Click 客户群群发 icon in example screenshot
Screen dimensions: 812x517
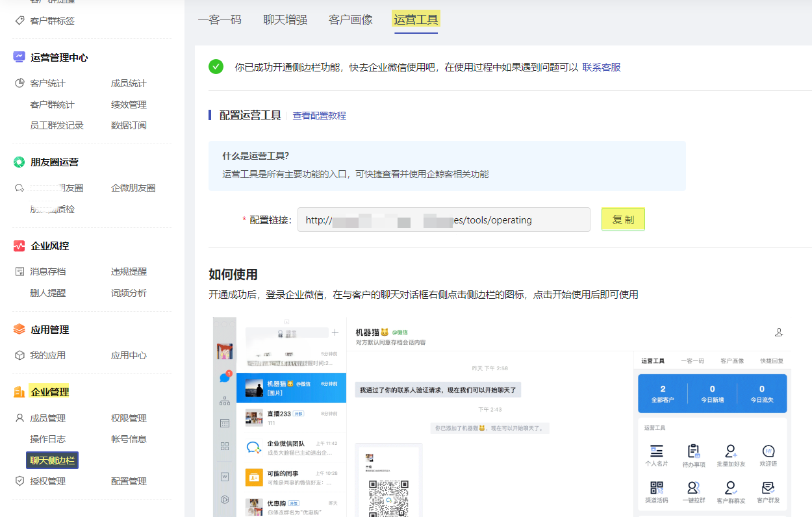(731, 488)
